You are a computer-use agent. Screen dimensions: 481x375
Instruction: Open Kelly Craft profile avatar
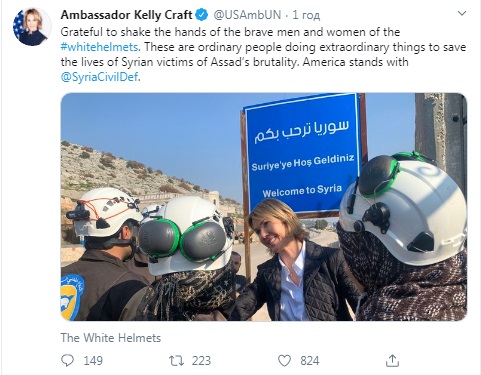click(x=32, y=27)
